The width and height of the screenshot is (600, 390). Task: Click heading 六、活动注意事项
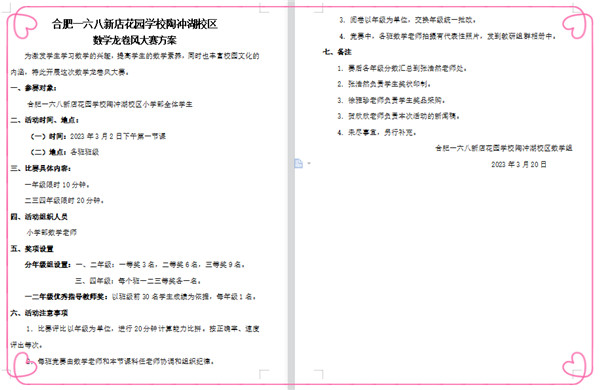[x=39, y=313]
